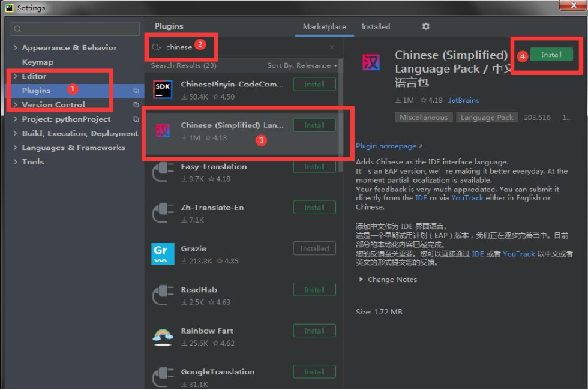The width and height of the screenshot is (588, 390).
Task: Click the GoogleTranslation plugin icon
Action: (x=163, y=377)
